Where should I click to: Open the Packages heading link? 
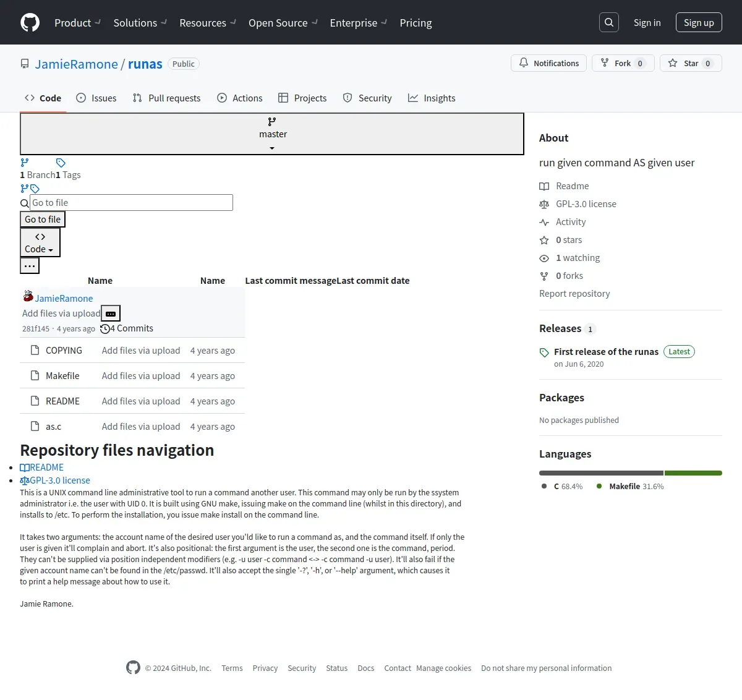point(561,398)
